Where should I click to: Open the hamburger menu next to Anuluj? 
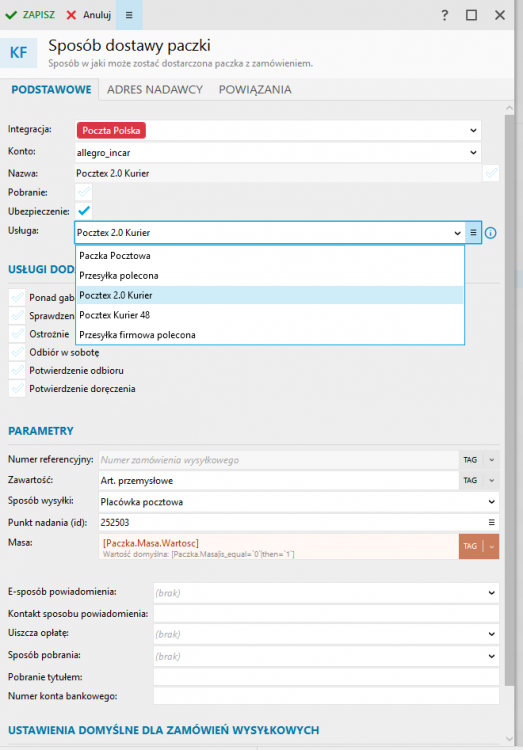tap(129, 15)
